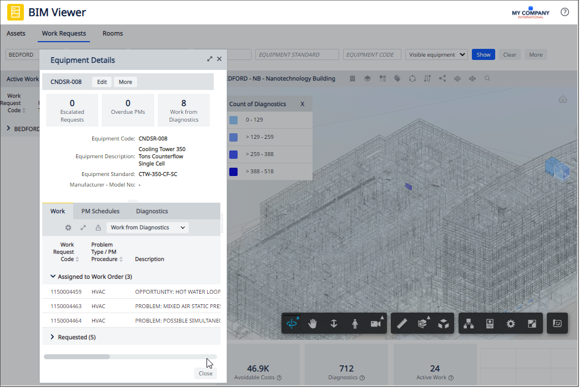584x392 pixels.
Task: Open grid settings gear in Work tab
Action: point(68,228)
